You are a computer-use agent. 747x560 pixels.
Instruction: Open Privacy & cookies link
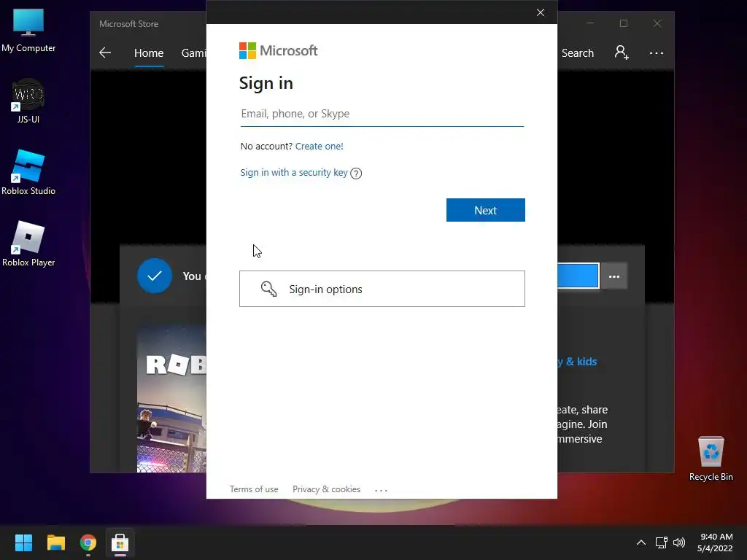pos(326,489)
